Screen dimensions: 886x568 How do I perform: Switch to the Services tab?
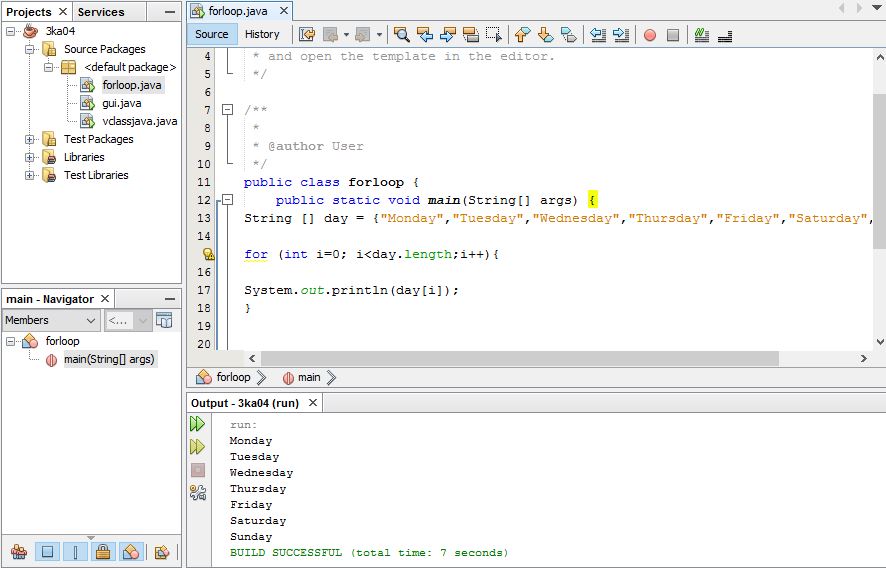click(x=101, y=12)
